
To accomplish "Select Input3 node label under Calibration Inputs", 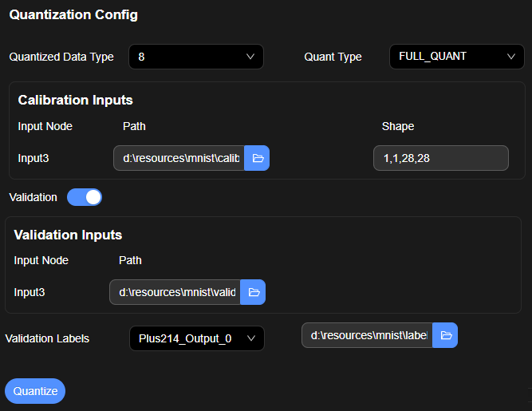I will (33, 158).
